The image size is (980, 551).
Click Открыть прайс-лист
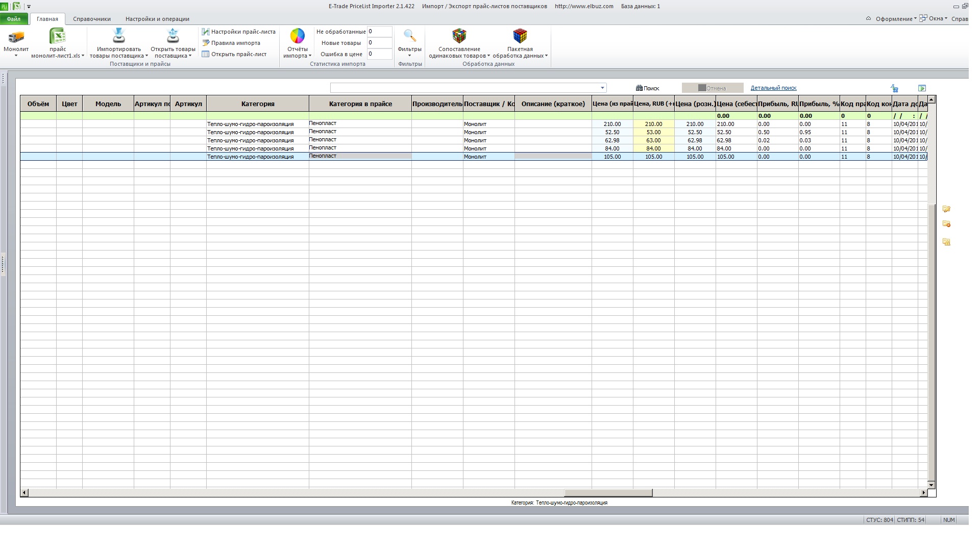click(234, 54)
